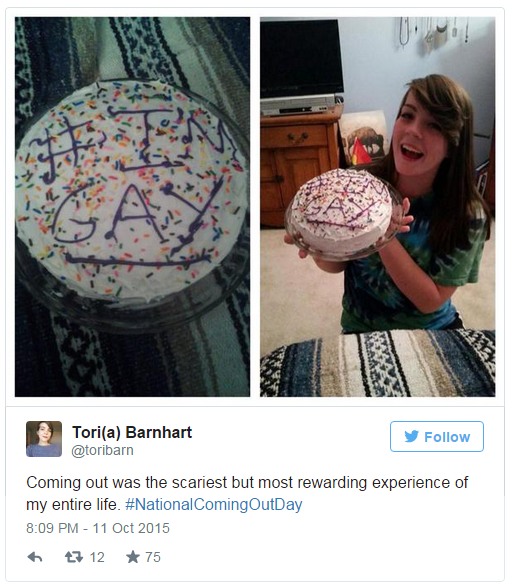Click the tweet text starting 'Coming out was'
Screen dimensions: 512x588
coord(247,493)
